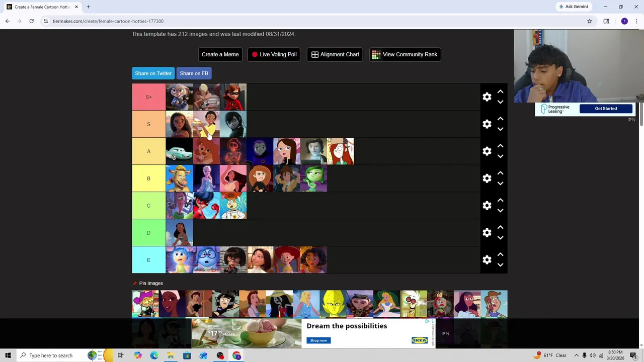Open File Explorer from taskbar

click(171, 355)
